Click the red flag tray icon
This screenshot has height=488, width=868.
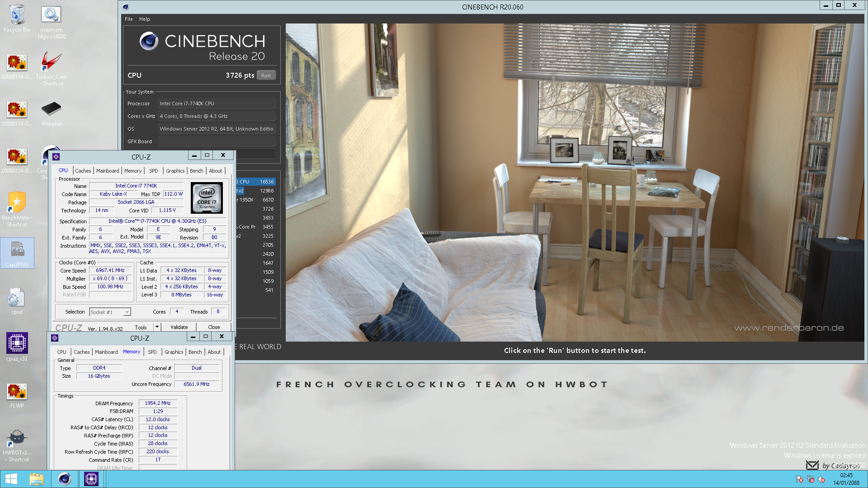tap(800, 479)
